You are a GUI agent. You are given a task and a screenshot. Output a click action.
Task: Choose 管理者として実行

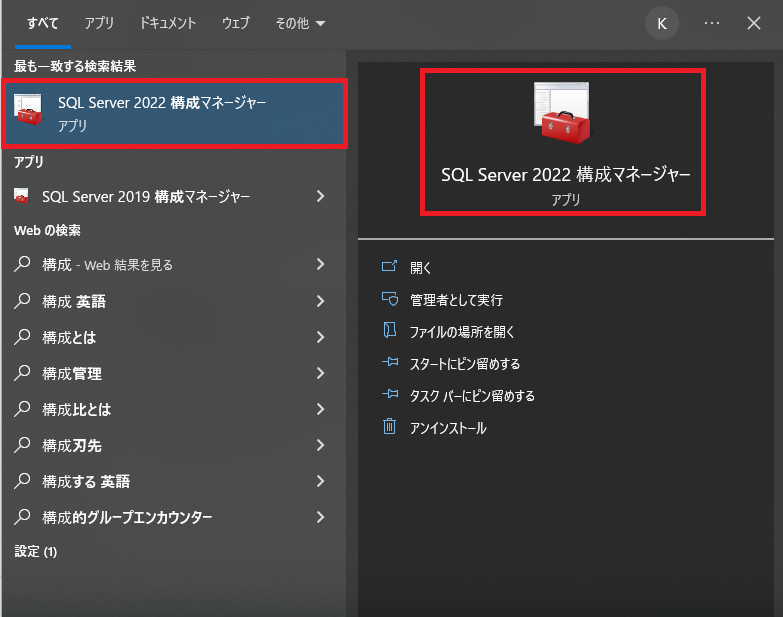click(456, 300)
